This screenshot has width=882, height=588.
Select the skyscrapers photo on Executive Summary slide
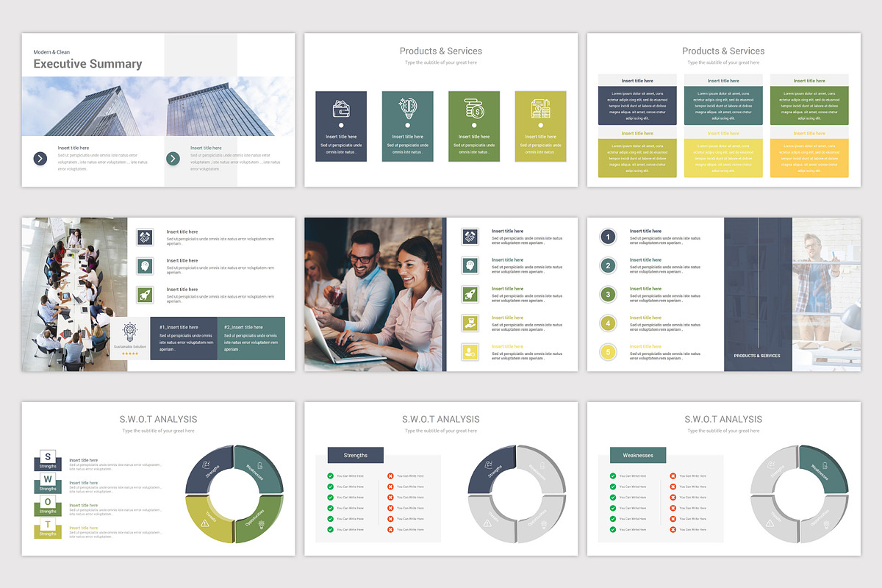pos(158,106)
